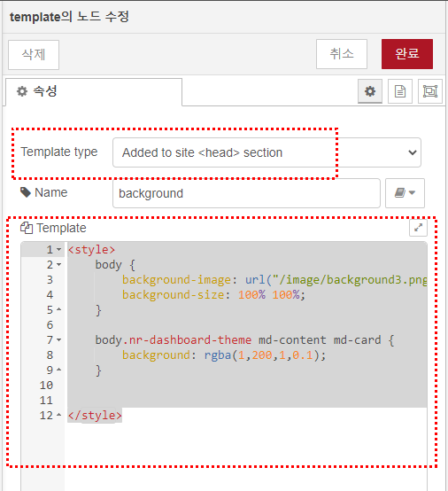This screenshot has width=448, height=491.
Task: Expand the template editor to full view
Action: [x=418, y=228]
